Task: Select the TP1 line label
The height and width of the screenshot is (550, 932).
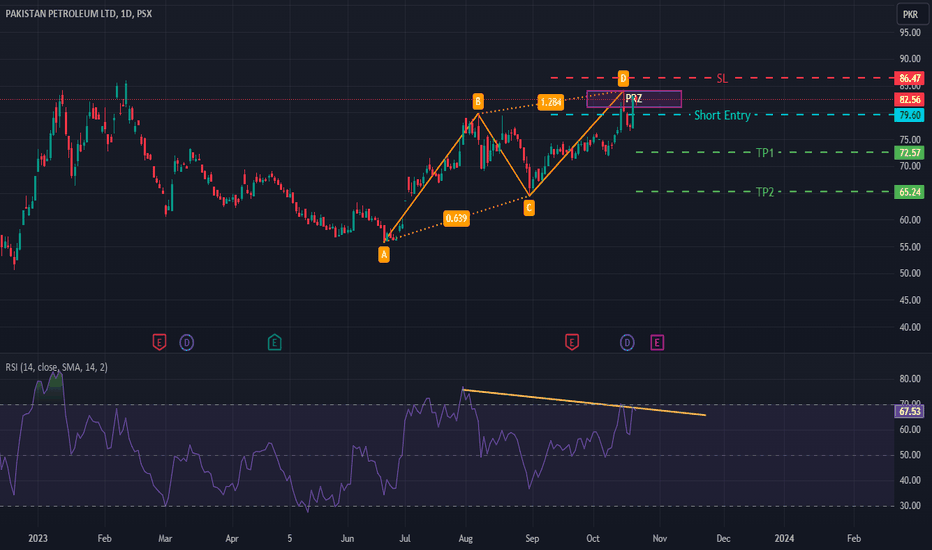Action: 765,153
